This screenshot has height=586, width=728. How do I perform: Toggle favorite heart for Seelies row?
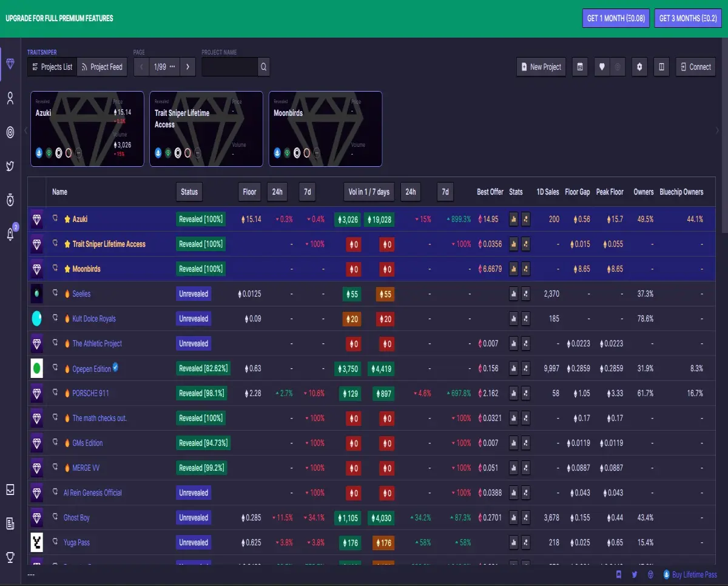[55, 293]
